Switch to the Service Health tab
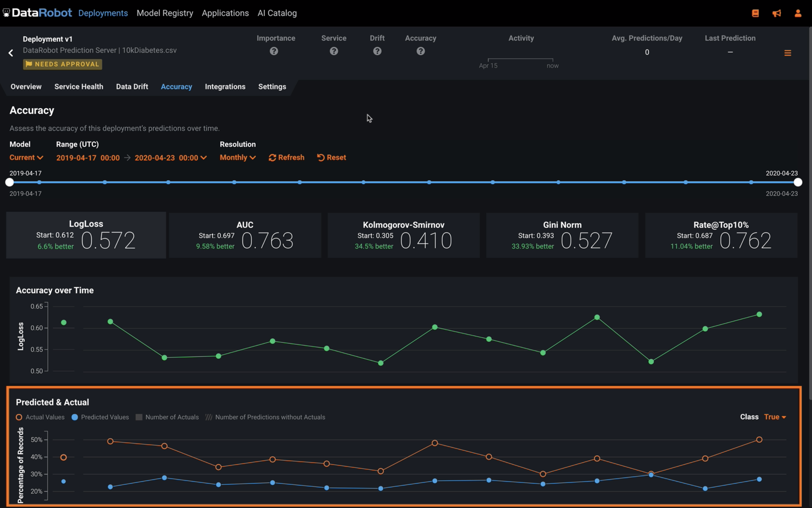The image size is (812, 508). 78,87
